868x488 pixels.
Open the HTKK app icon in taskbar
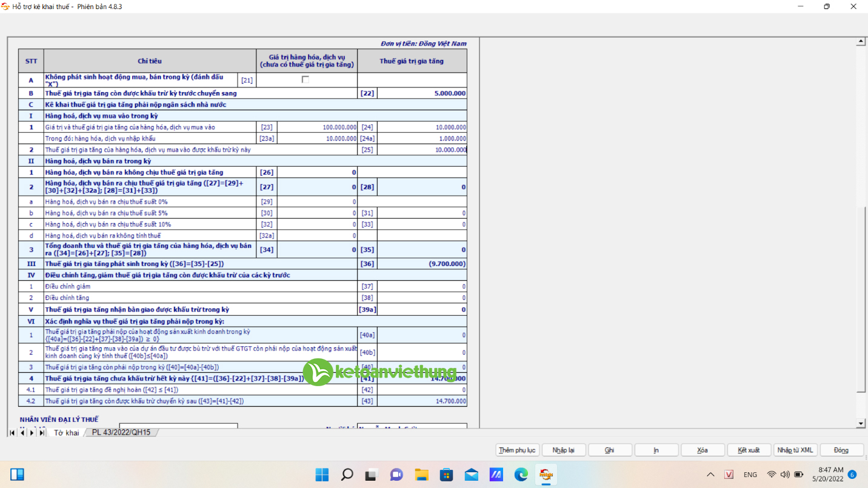click(x=546, y=474)
